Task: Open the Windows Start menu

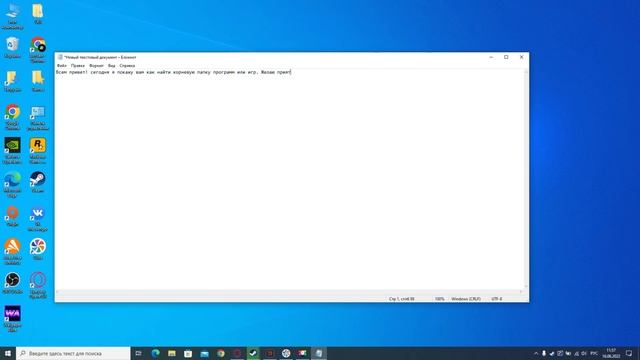Action: pos(8,353)
